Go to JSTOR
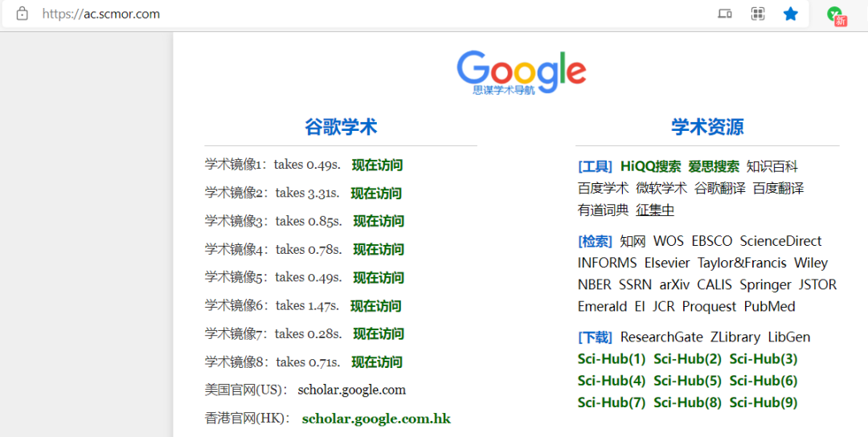Image resolution: width=868 pixels, height=437 pixels. pos(817,285)
